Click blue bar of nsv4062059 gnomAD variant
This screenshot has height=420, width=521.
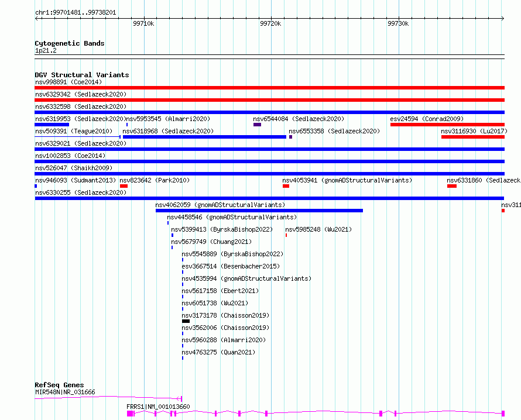(259, 211)
